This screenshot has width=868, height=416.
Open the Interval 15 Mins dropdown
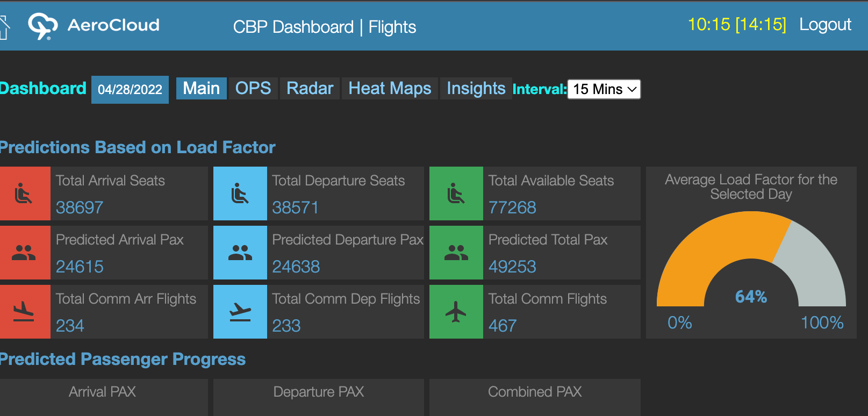click(604, 89)
